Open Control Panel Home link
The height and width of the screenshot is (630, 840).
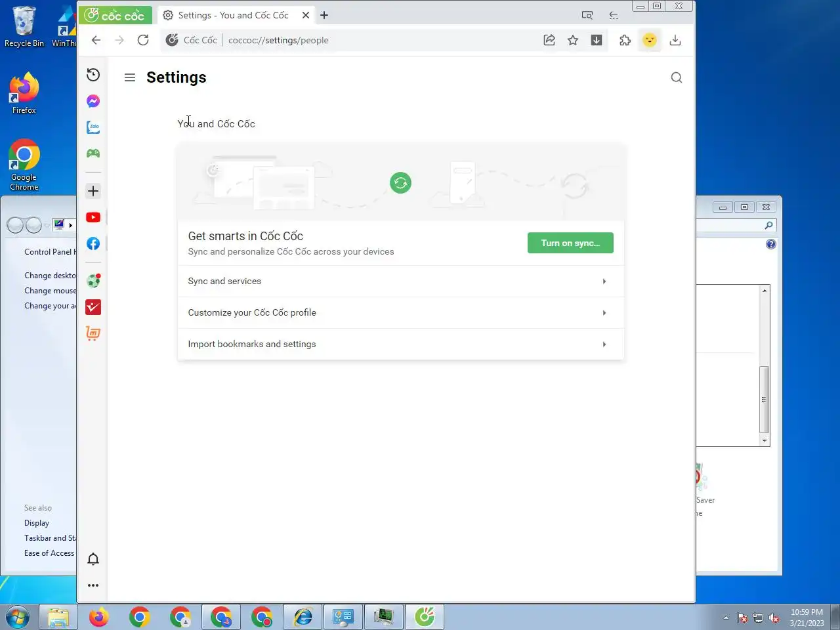point(50,252)
